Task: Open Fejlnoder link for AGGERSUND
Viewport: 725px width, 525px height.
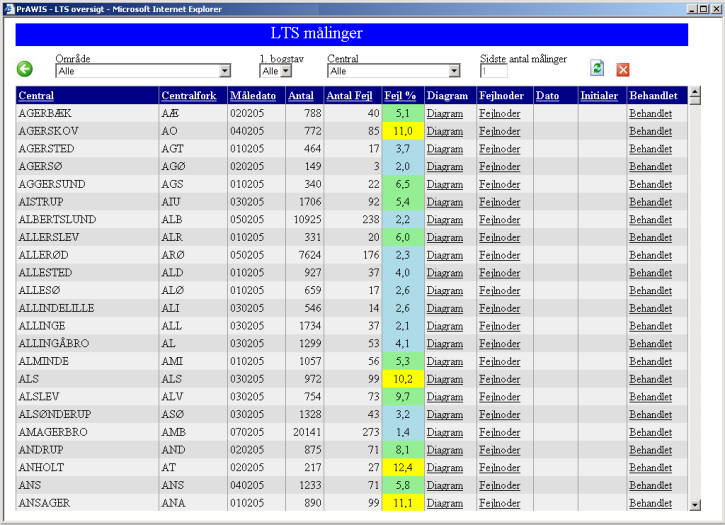Action: click(x=499, y=185)
